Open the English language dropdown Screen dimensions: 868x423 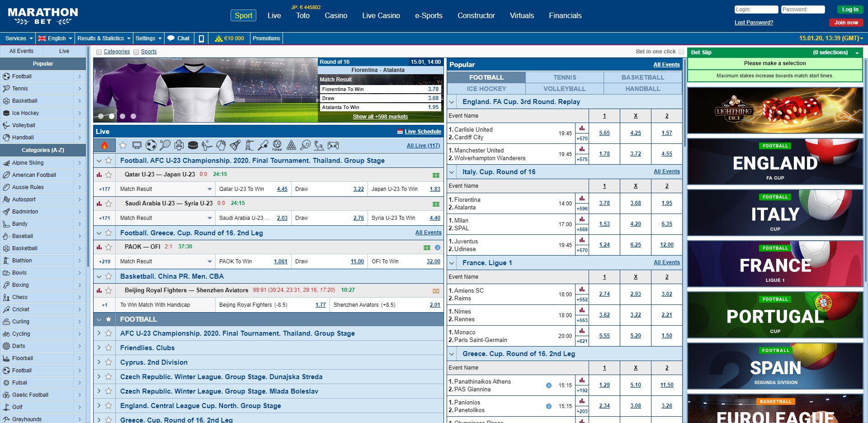[x=55, y=38]
